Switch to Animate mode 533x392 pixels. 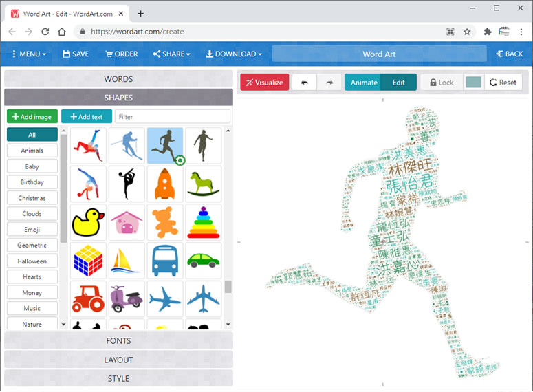[363, 83]
